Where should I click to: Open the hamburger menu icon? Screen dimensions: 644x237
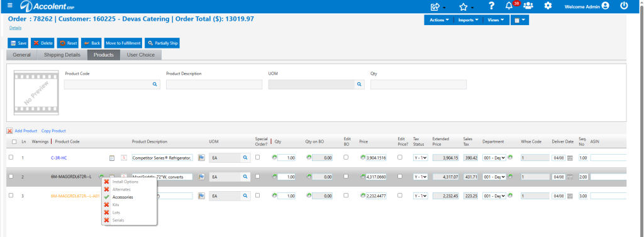coord(10,5)
